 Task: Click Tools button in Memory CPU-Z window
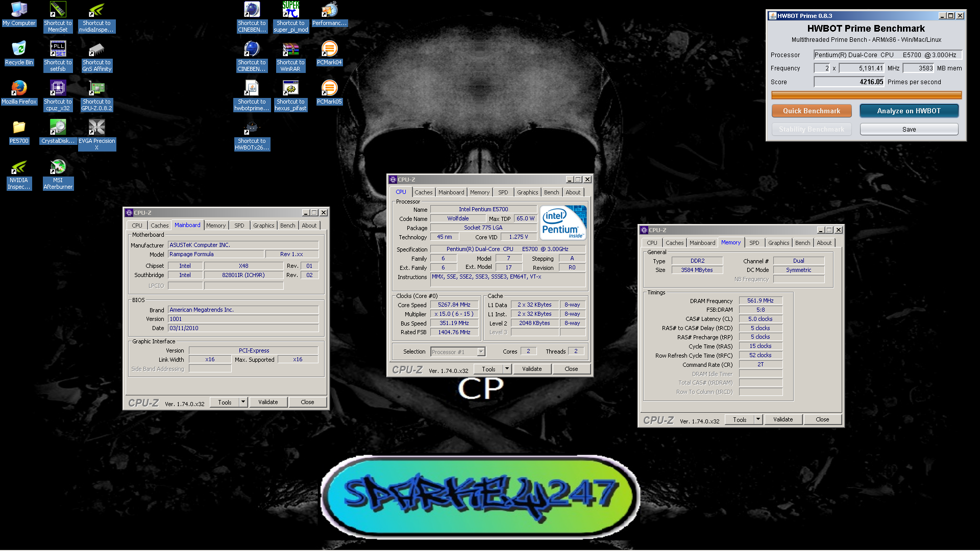tap(740, 419)
